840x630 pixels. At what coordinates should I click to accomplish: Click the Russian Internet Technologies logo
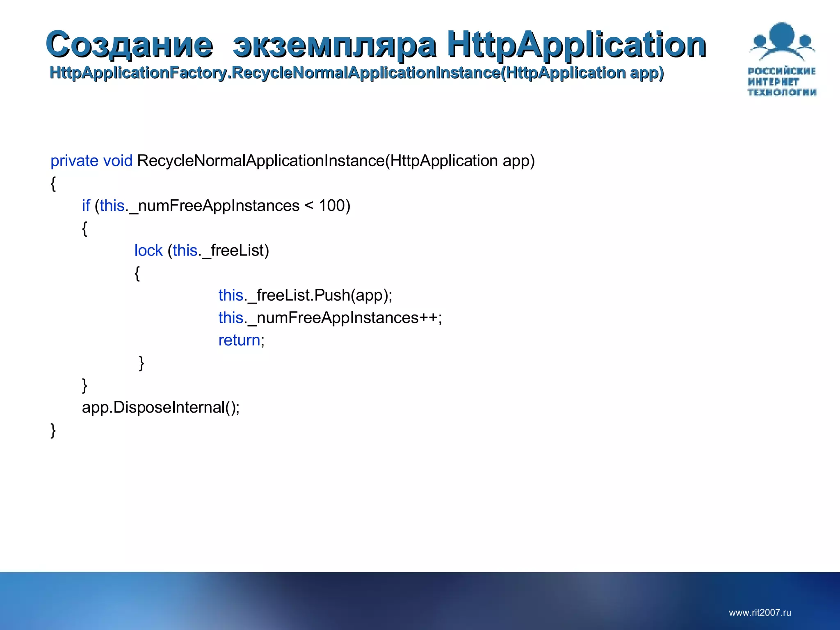(782, 59)
